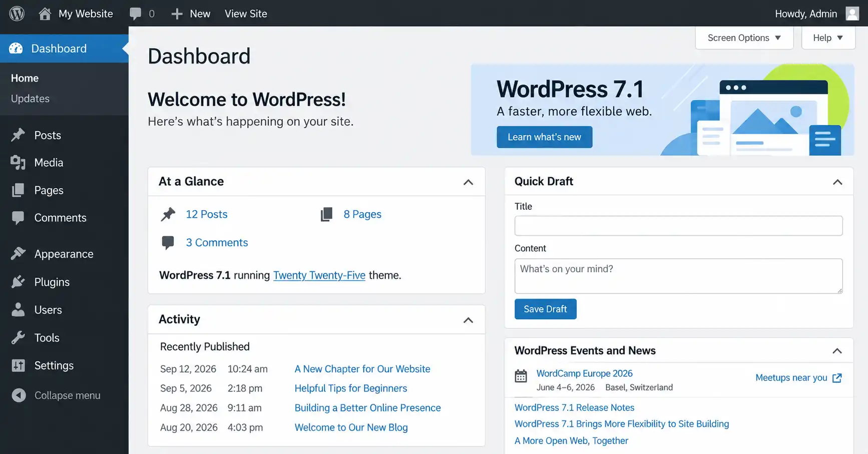Click the Collapse menu arrow icon
868x454 pixels.
19,395
